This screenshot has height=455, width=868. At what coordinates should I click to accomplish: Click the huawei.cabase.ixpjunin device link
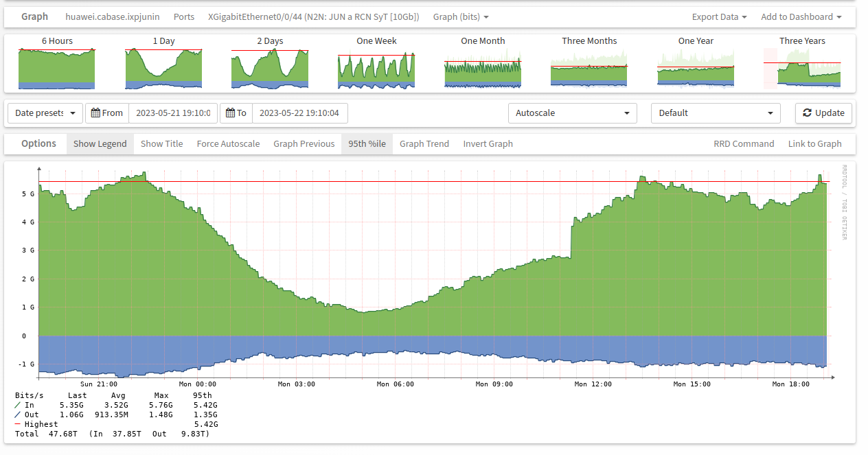(x=113, y=16)
